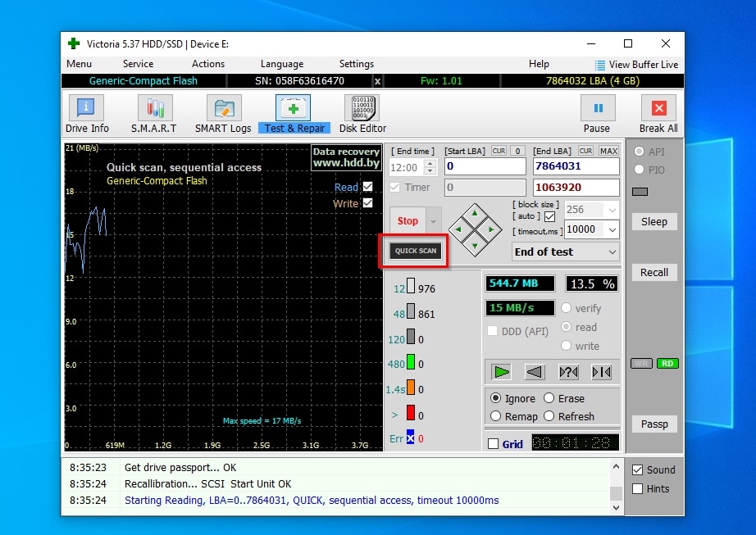Image resolution: width=756 pixels, height=535 pixels.
Task: Click the log scrollbar down arrow
Action: tap(616, 507)
